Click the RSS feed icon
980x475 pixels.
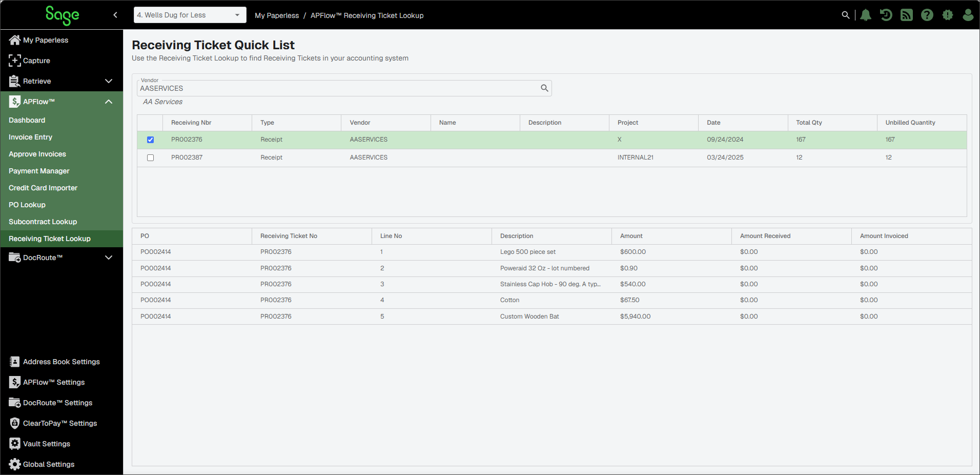tap(907, 15)
